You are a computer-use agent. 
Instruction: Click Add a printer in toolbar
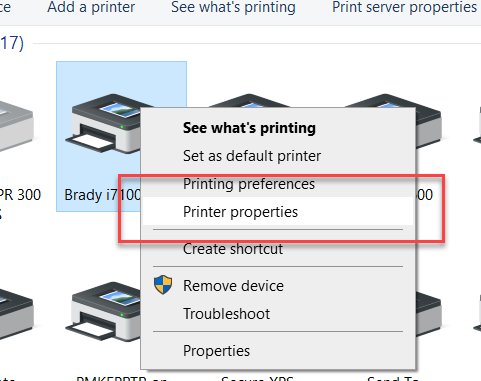tap(91, 7)
